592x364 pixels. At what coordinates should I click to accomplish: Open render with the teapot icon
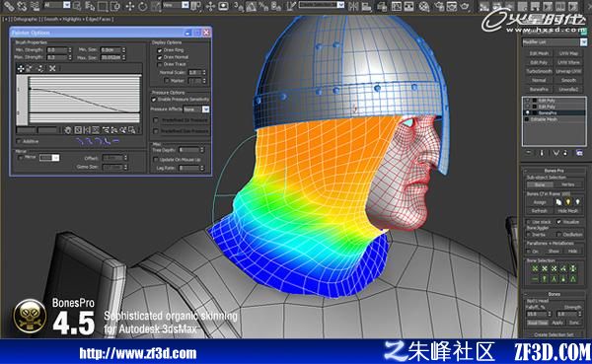[466, 6]
